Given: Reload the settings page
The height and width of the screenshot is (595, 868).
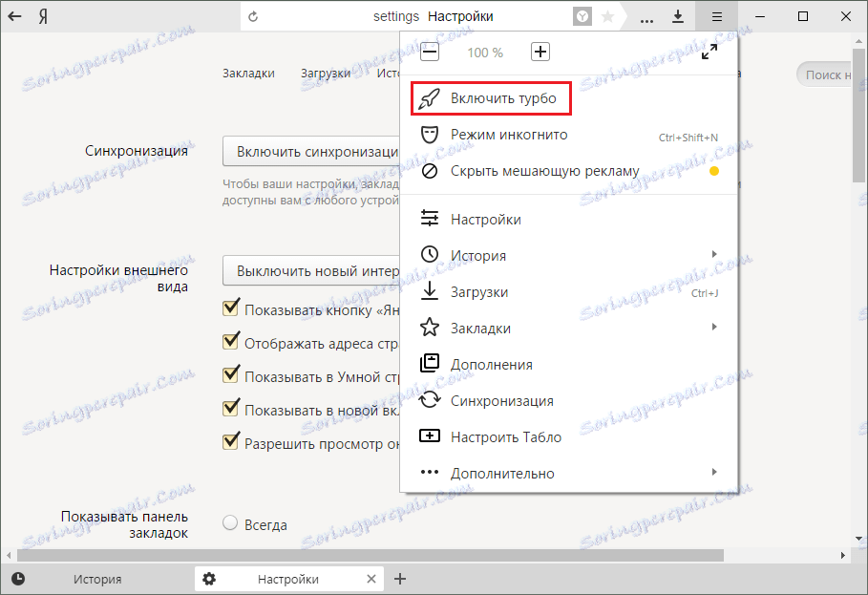Looking at the screenshot, I should [253, 16].
